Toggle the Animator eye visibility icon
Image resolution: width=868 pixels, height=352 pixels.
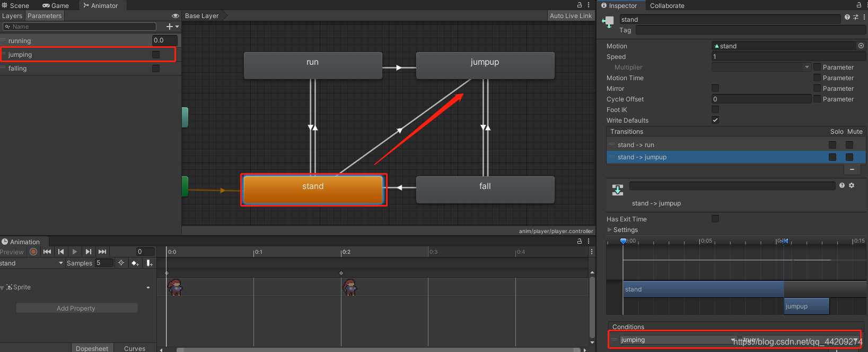coord(175,16)
